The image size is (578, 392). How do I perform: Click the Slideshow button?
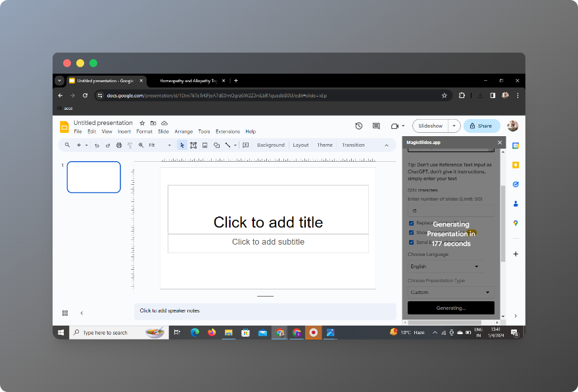(430, 126)
